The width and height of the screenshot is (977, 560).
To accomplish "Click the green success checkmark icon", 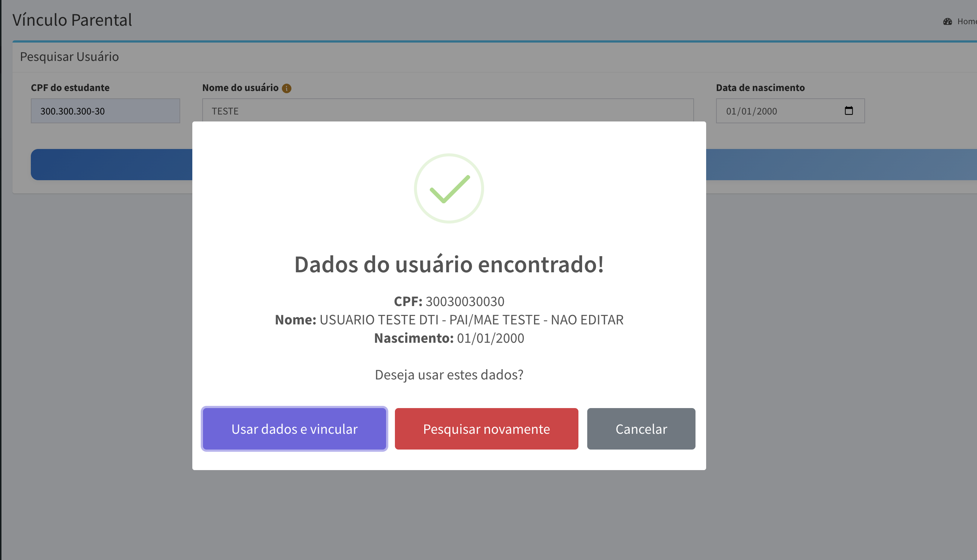I will pyautogui.click(x=449, y=189).
